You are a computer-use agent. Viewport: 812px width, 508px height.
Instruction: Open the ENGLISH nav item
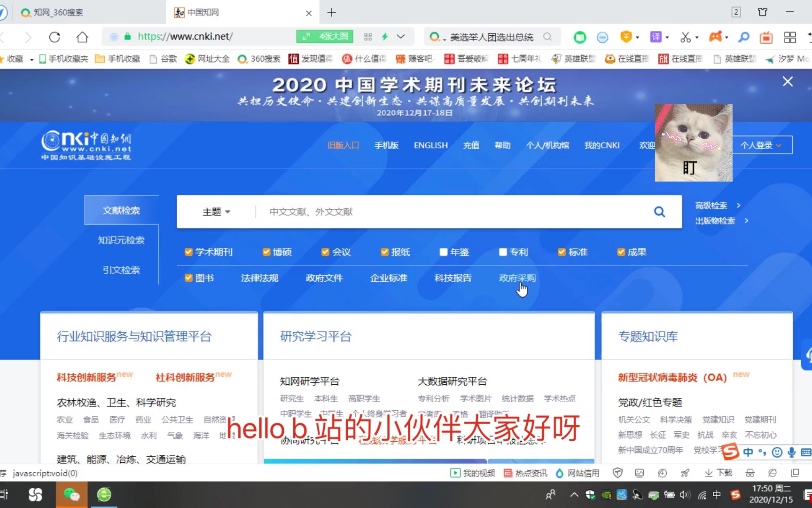431,145
